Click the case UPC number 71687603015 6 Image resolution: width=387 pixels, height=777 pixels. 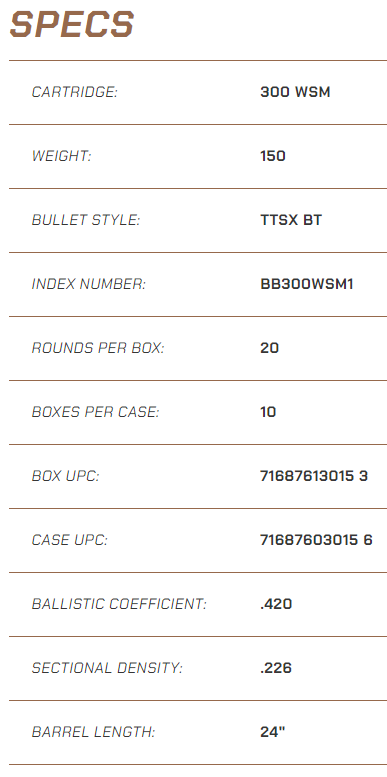point(316,540)
